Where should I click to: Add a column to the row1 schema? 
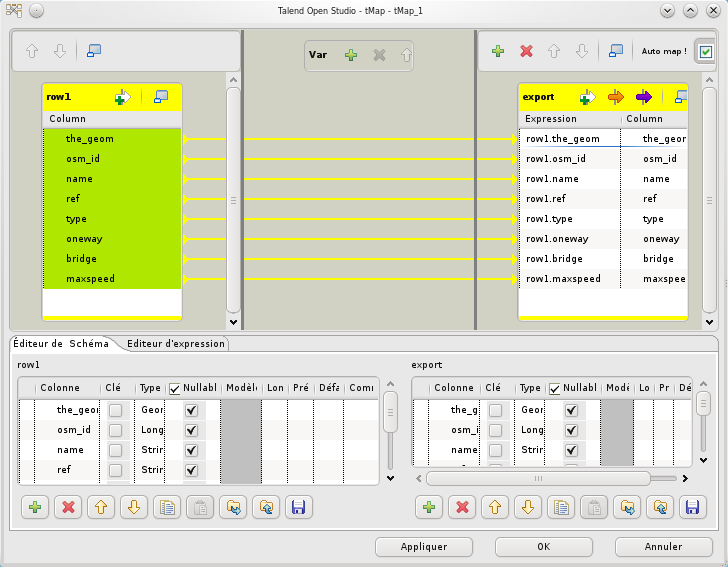click(35, 507)
